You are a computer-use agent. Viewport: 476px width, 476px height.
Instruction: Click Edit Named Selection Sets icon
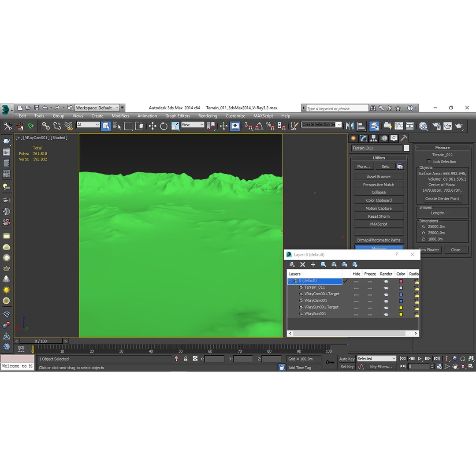tap(294, 126)
